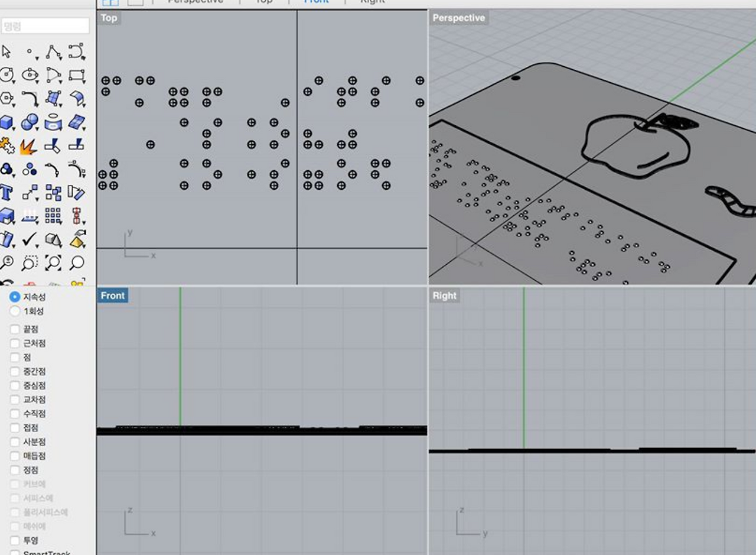This screenshot has height=555, width=756.
Task: Select the 지속성 radio button
Action: (15, 297)
